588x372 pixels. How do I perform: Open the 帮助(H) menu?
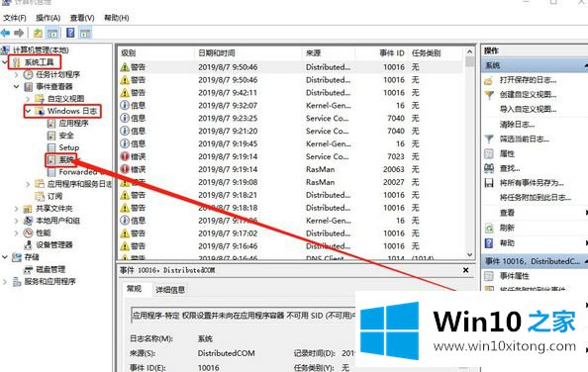[117, 18]
